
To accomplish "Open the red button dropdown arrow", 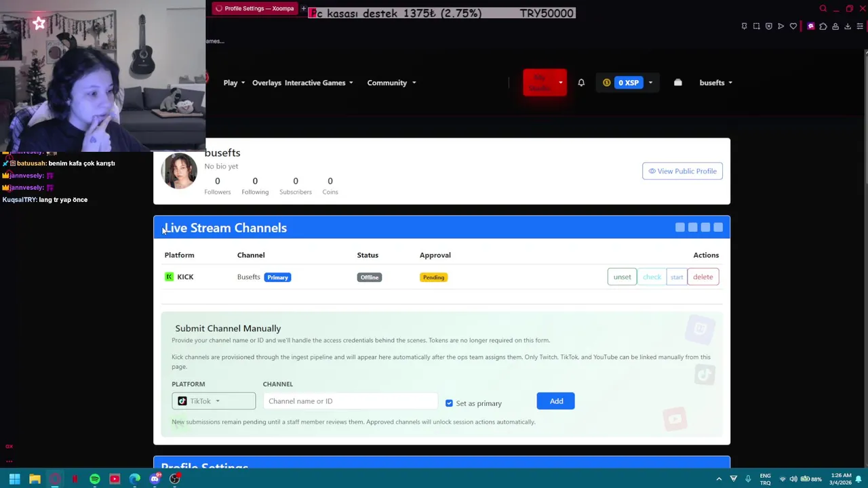I will click(560, 83).
